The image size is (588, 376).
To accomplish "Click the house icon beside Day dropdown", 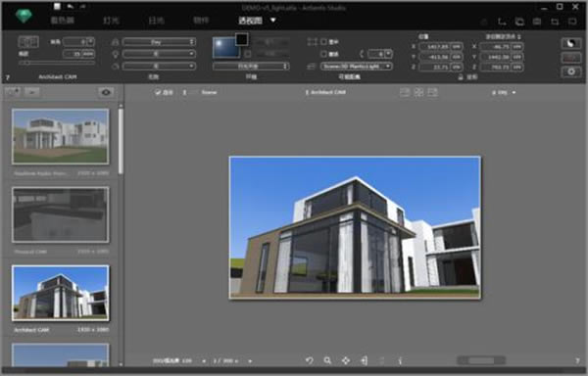I will point(115,42).
